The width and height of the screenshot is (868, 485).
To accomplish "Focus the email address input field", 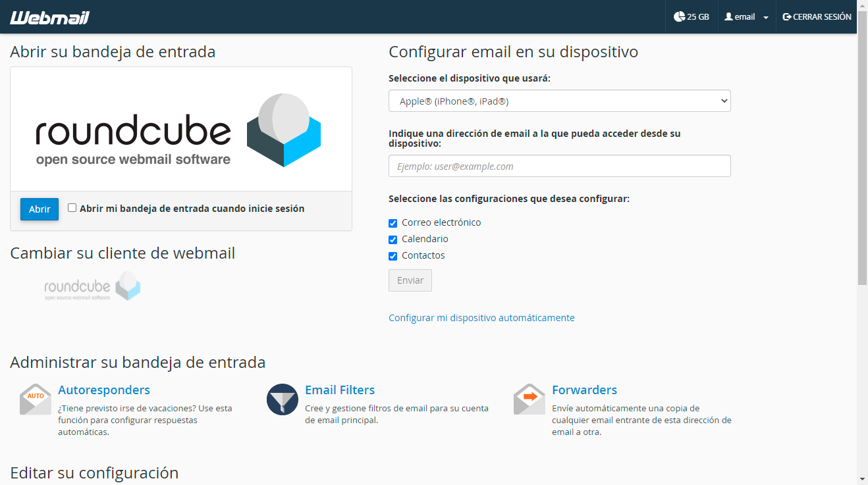I will coord(560,166).
